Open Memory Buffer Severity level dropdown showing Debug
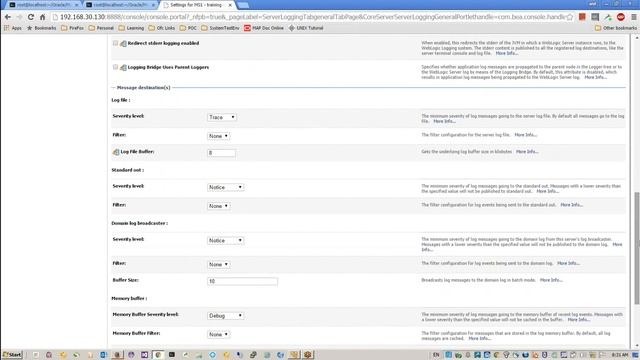This screenshot has width=640, height=360. point(226,316)
